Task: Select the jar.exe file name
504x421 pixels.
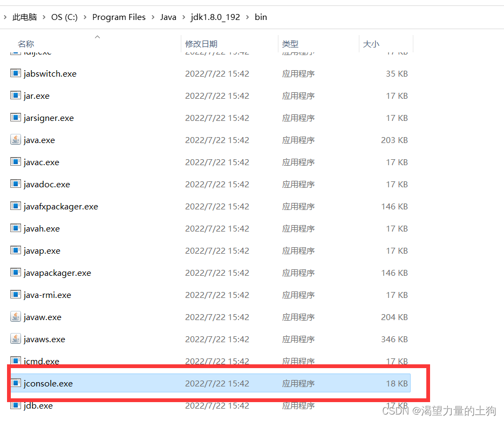Action: pos(37,96)
